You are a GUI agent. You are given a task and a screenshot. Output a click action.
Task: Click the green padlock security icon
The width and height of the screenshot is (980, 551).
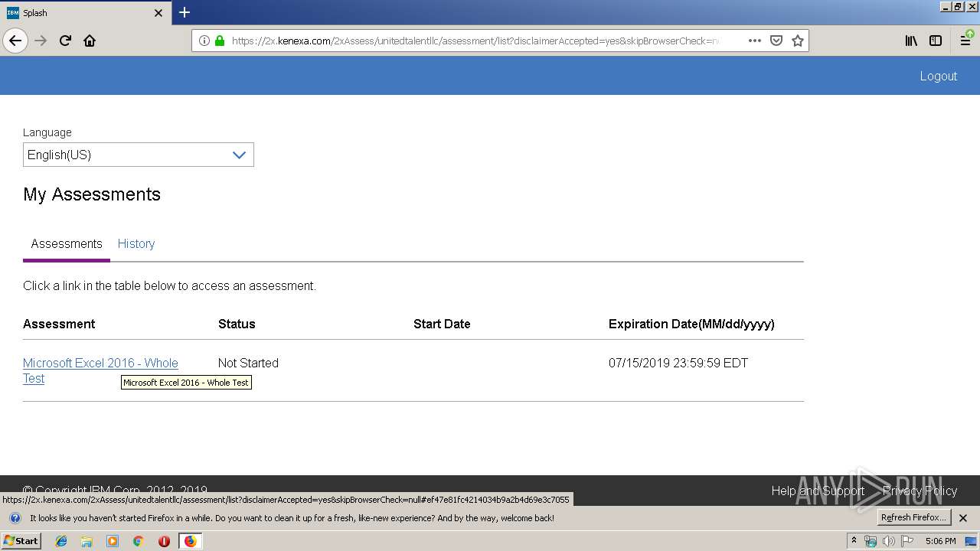220,41
